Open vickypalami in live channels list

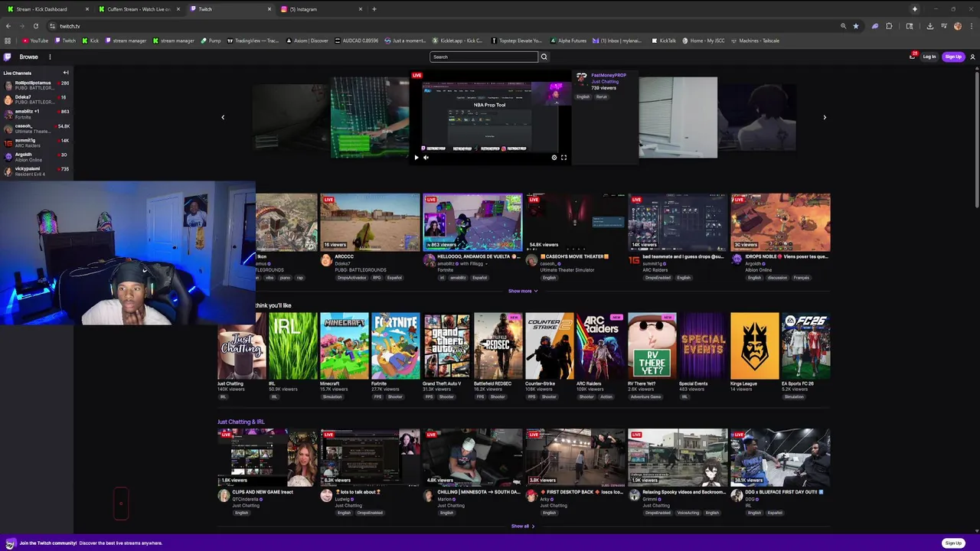pyautogui.click(x=36, y=171)
